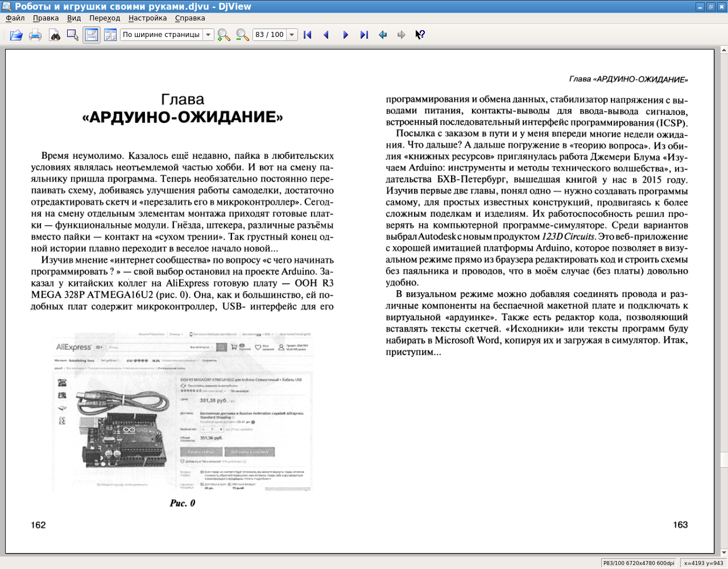Toggle side-by-side pages layout button

pyautogui.click(x=110, y=35)
